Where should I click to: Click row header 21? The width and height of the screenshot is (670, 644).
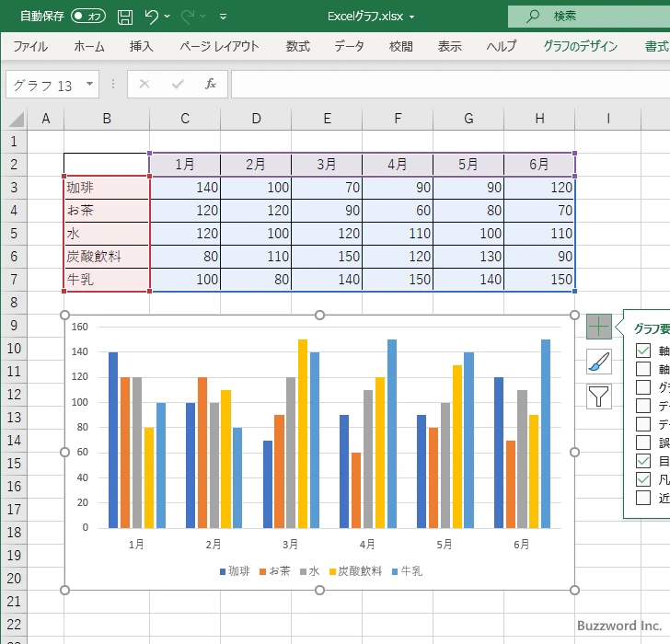pos(14,602)
